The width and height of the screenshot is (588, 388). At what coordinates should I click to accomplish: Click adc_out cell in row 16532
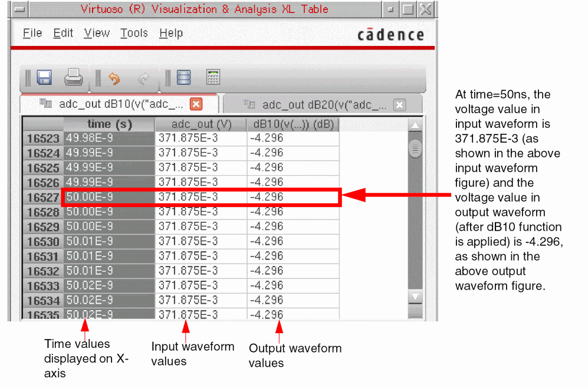point(201,271)
